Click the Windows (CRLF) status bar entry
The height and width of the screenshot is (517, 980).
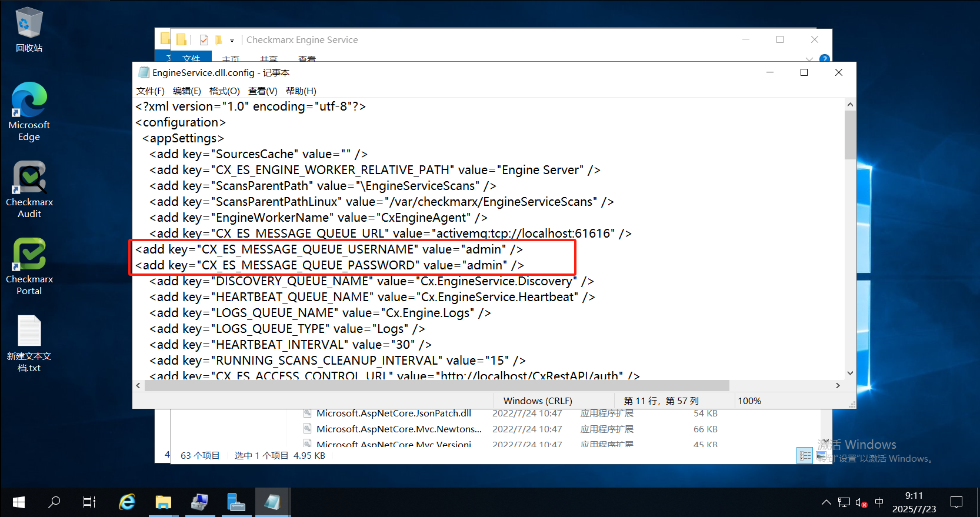coord(538,401)
